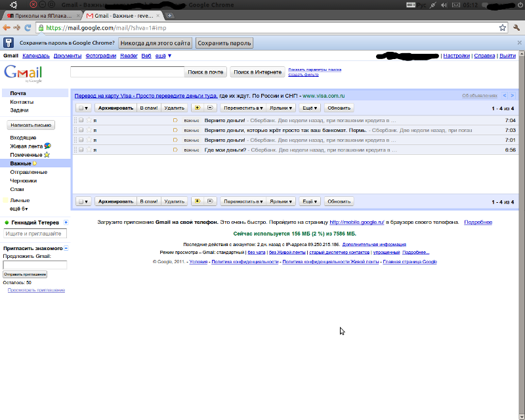Expand the bottom toolbar 'Ещё' dropdown
The width and height of the screenshot is (525, 420).
coord(310,201)
